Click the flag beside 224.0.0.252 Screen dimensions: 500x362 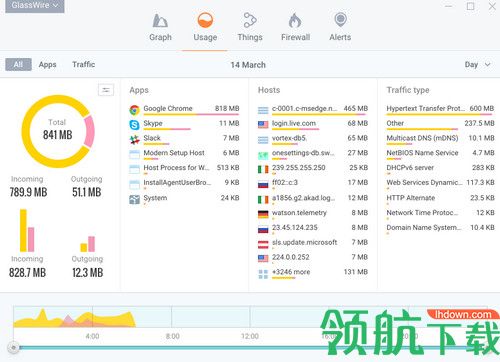click(263, 258)
